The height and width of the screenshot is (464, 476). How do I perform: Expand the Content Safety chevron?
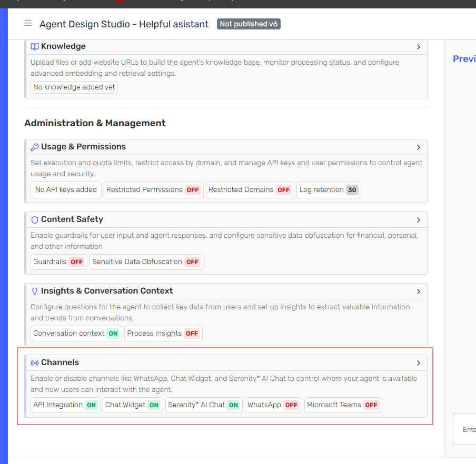click(x=419, y=220)
